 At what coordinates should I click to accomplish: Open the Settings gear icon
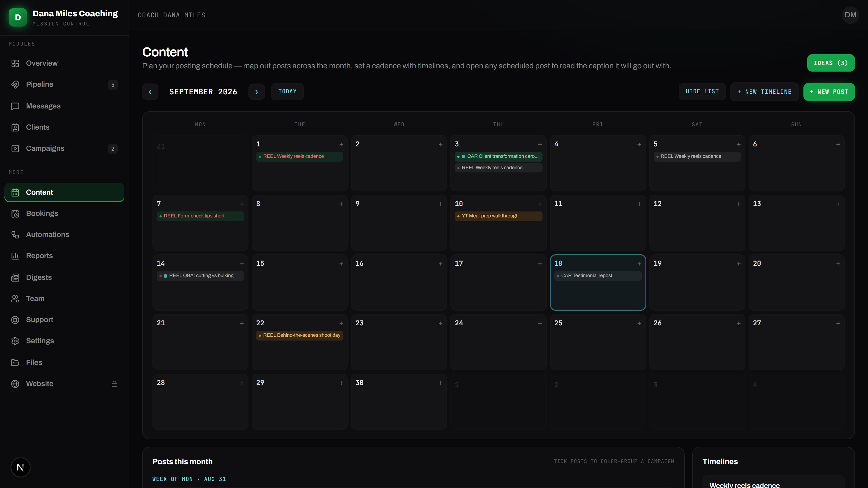coord(15,341)
